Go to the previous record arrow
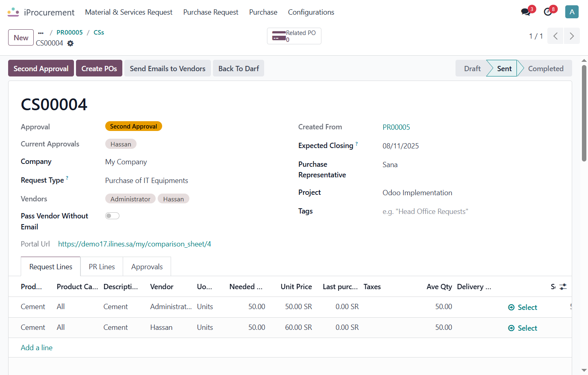This screenshot has width=588, height=375. click(555, 36)
